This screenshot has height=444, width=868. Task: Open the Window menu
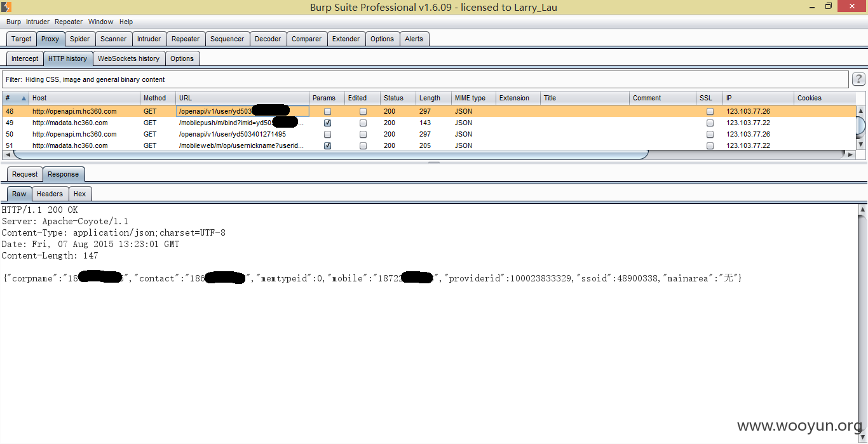[101, 22]
